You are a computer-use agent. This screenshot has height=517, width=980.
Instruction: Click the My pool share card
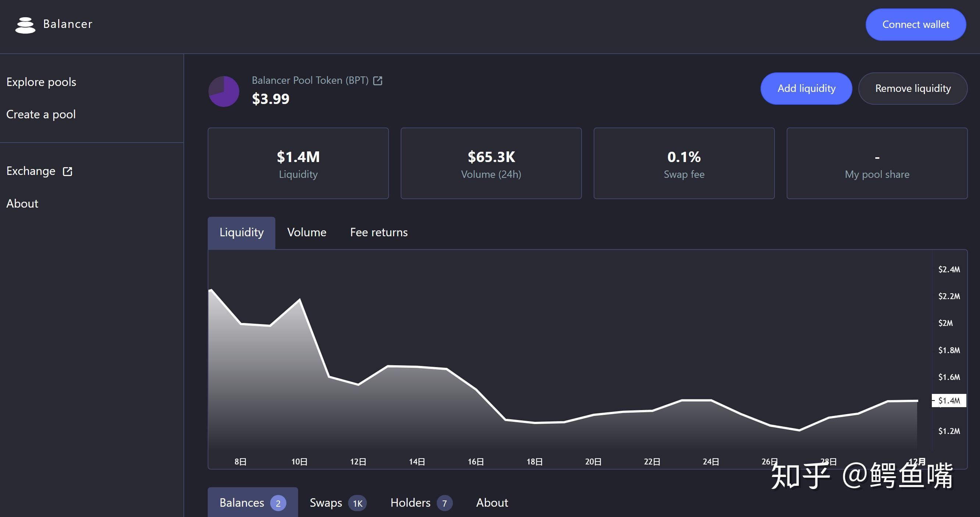(877, 164)
